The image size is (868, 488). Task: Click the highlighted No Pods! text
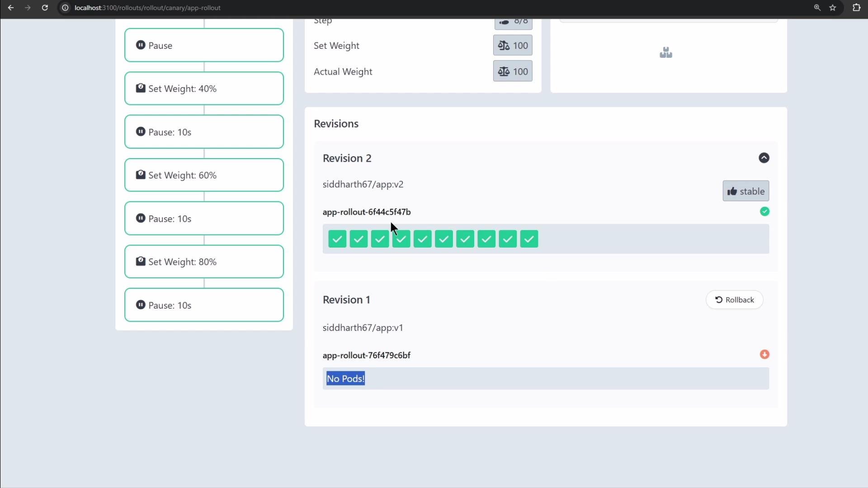click(x=346, y=379)
